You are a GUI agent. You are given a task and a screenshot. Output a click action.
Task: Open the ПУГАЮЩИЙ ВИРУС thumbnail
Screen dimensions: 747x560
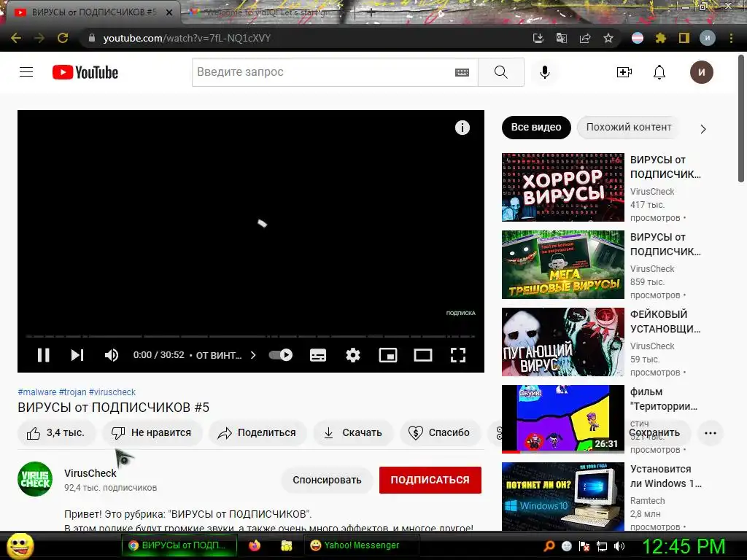(562, 342)
